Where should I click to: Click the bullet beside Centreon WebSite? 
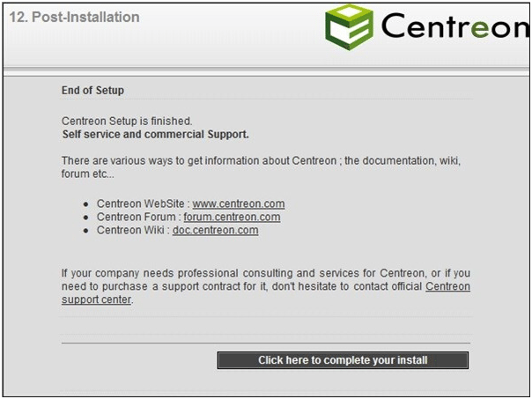pyautogui.click(x=85, y=204)
